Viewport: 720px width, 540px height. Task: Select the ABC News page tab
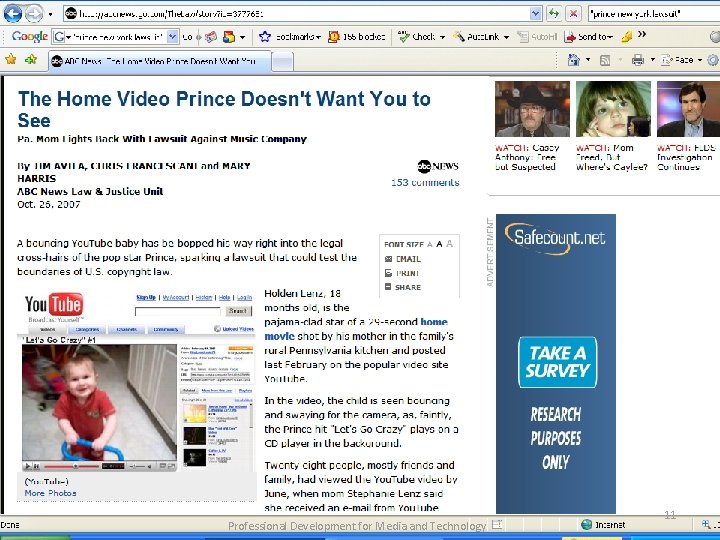(159, 61)
